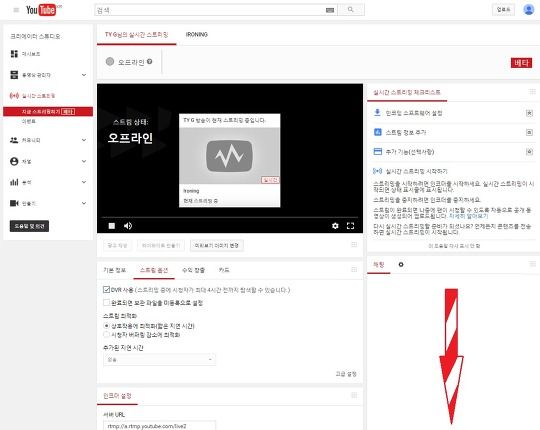Open the hamburger guide menu
The width and height of the screenshot is (540, 430).
click(x=16, y=10)
